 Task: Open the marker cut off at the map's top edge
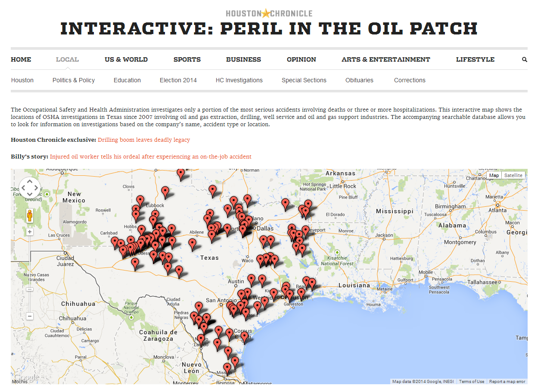coord(181,174)
